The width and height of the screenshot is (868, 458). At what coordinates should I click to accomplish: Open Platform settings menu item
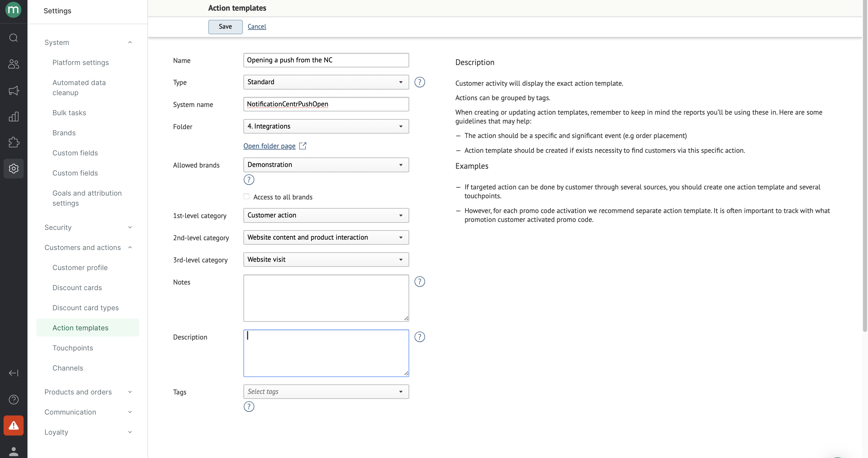pyautogui.click(x=81, y=62)
